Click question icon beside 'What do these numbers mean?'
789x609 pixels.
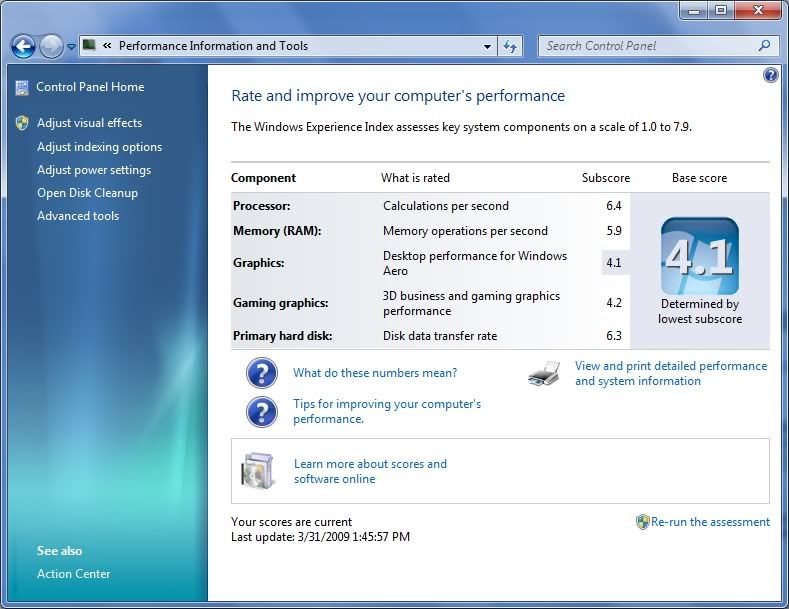262,373
